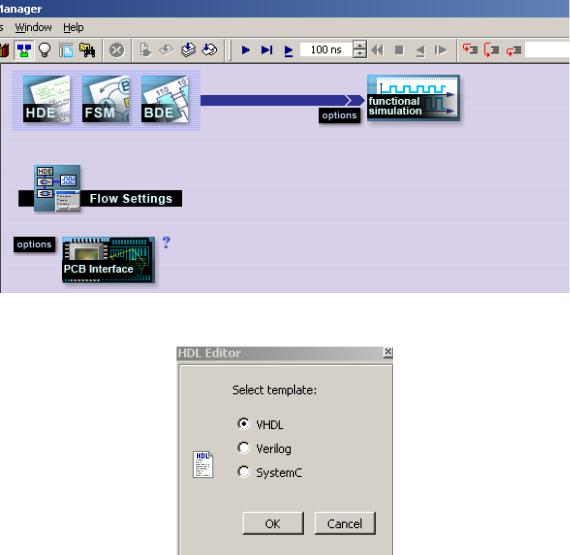The height and width of the screenshot is (555, 570).
Task: Confirm template with OK button
Action: click(273, 523)
